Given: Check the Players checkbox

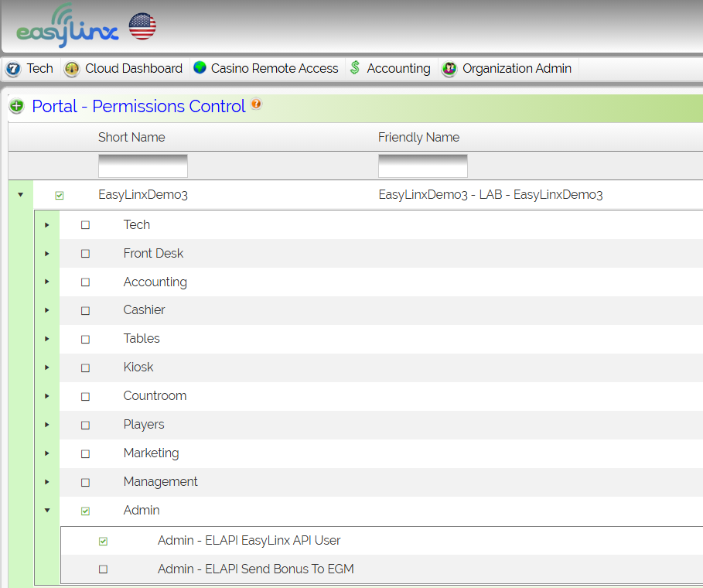Looking at the screenshot, I should [85, 426].
